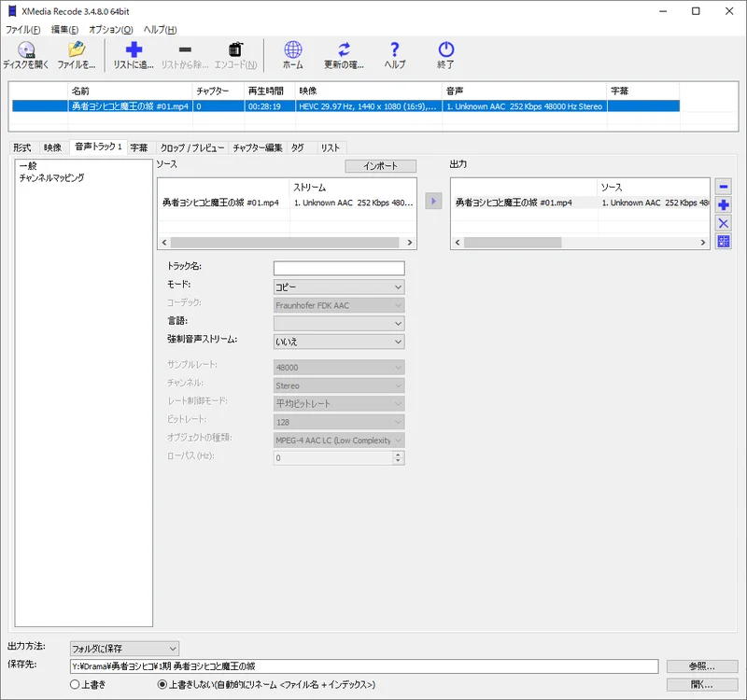
Task: Open the オプション menu
Action: [110, 30]
